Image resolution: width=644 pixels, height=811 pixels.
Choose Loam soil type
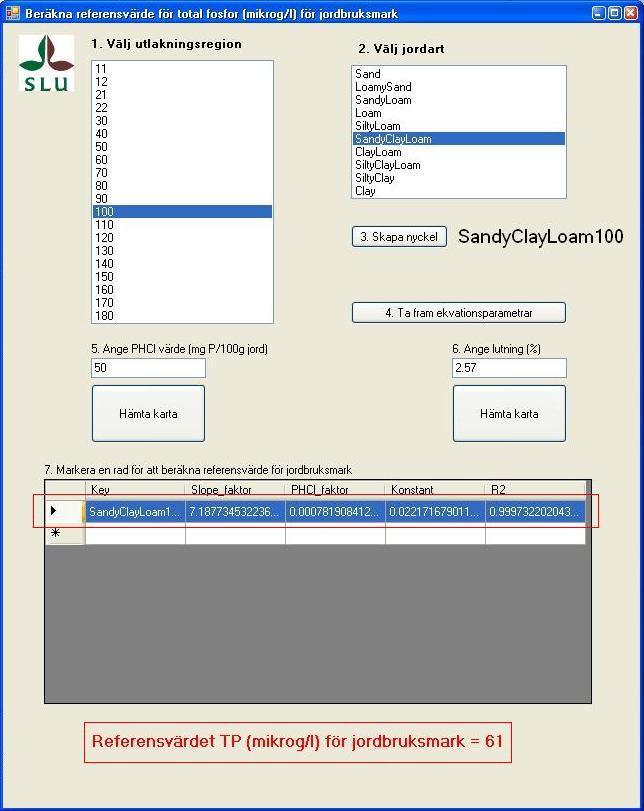click(459, 113)
